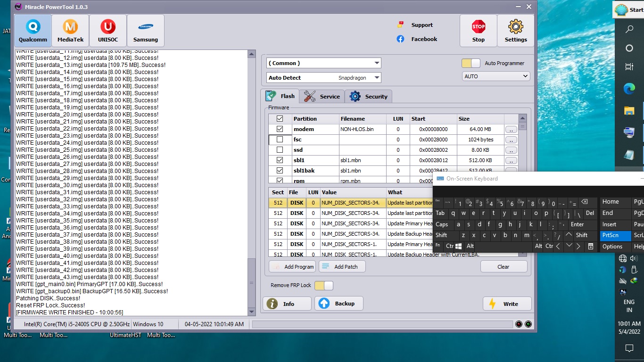Open the Service tab
Image resolution: width=644 pixels, height=362 pixels.
(x=322, y=97)
